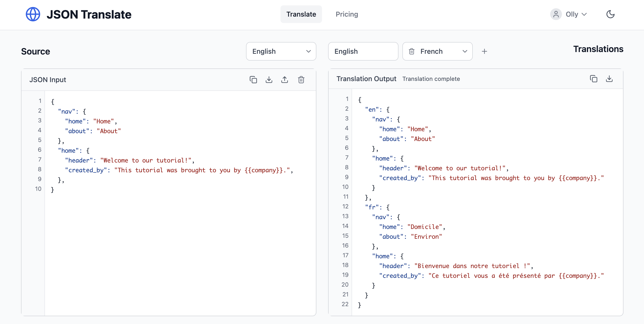Download the Translation Output file

point(609,79)
